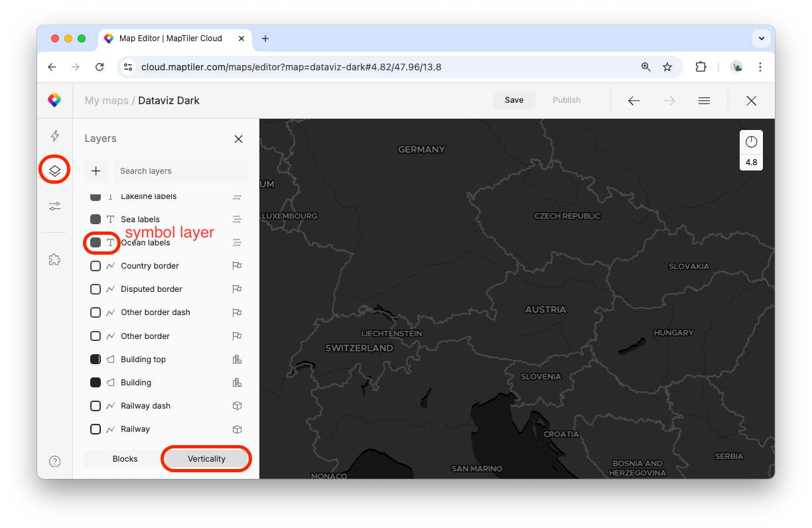Click the Search layers input field

180,171
